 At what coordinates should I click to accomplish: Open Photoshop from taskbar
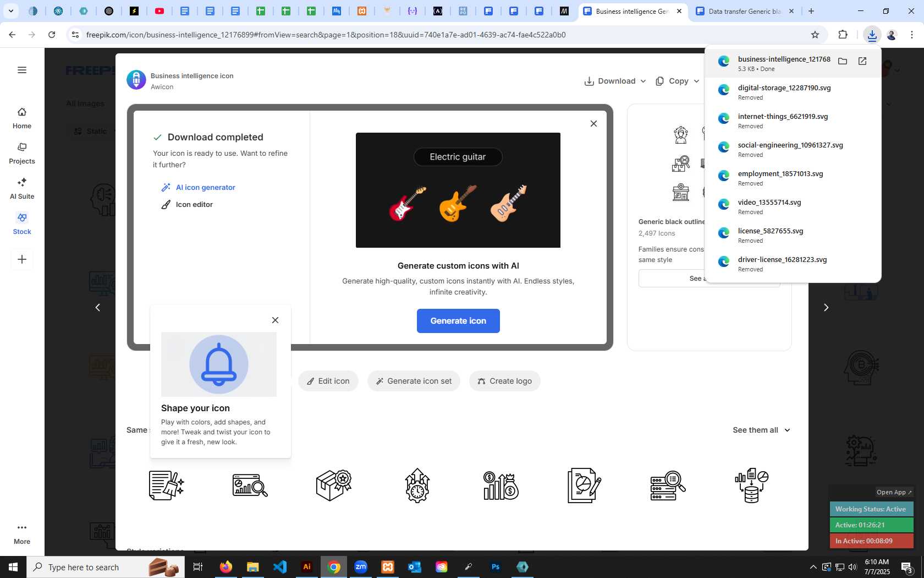coord(496,567)
